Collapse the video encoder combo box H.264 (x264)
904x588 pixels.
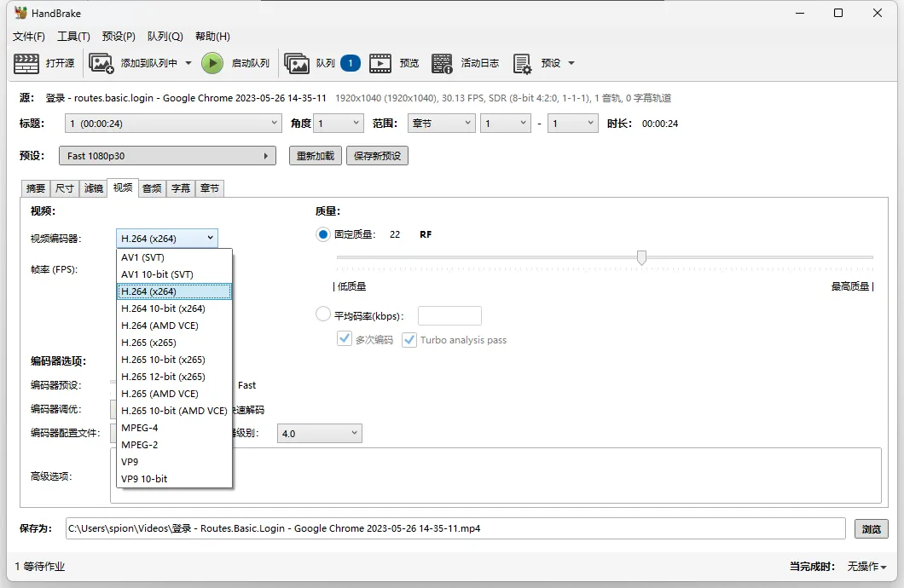coord(167,238)
